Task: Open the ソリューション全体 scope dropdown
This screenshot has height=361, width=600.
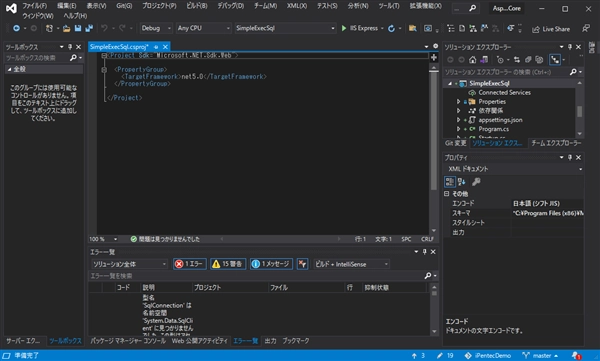Action: click(x=129, y=264)
